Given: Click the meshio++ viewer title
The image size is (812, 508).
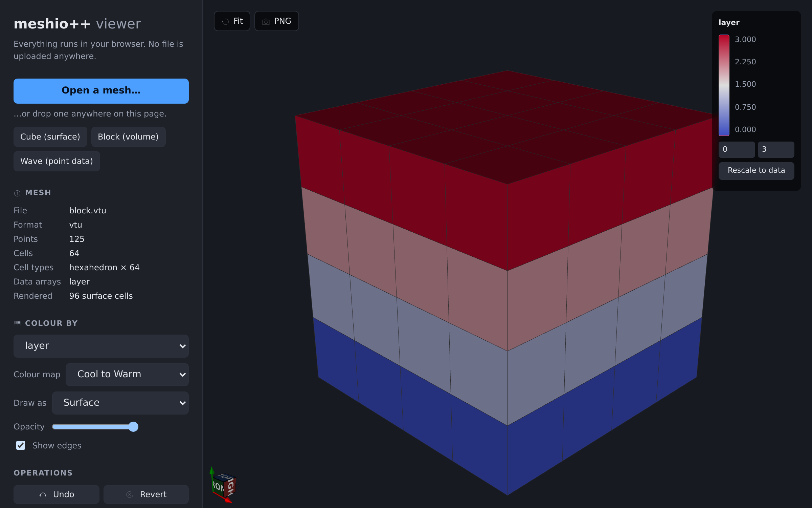Looking at the screenshot, I should pyautogui.click(x=77, y=24).
